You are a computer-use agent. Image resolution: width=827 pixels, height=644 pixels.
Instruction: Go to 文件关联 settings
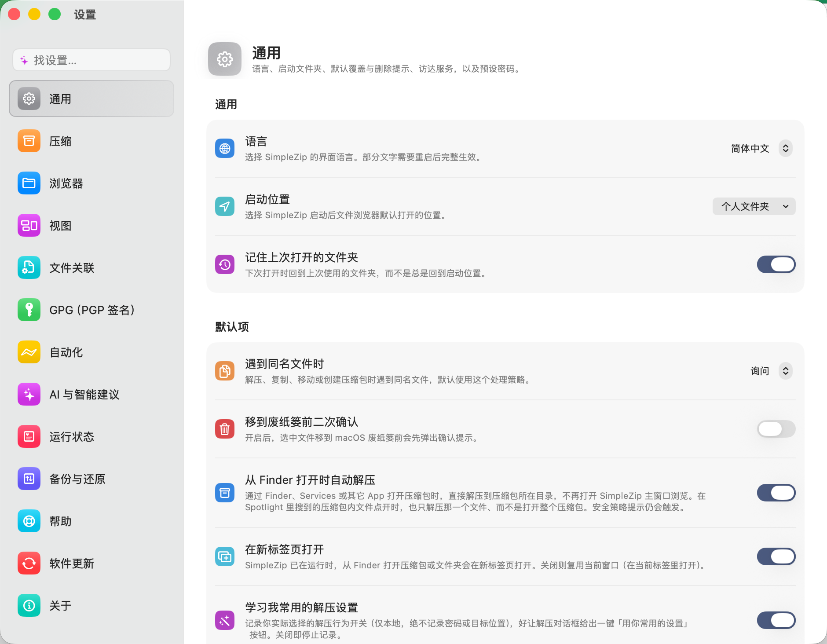91,267
